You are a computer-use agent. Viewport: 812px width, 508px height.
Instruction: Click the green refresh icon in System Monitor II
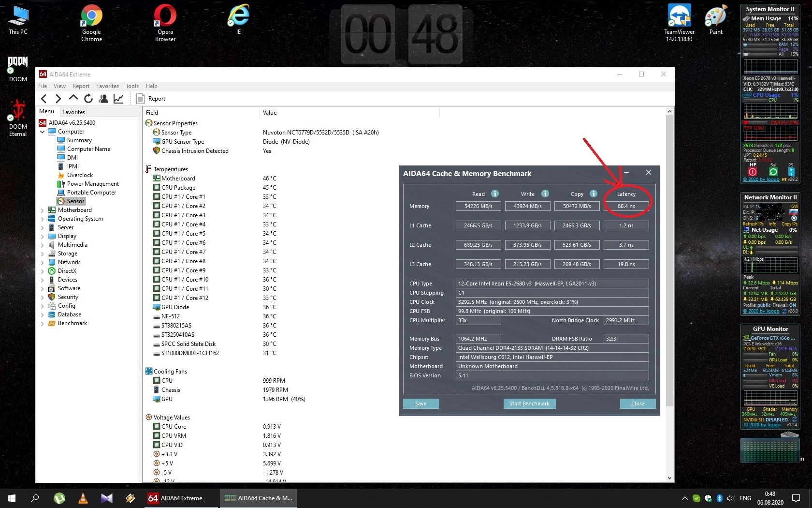(x=773, y=172)
